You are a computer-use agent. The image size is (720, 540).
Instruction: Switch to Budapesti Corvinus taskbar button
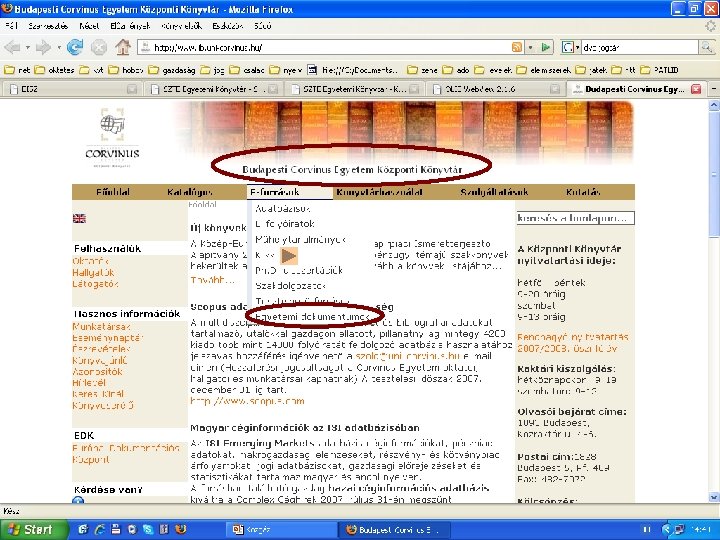[394, 529]
